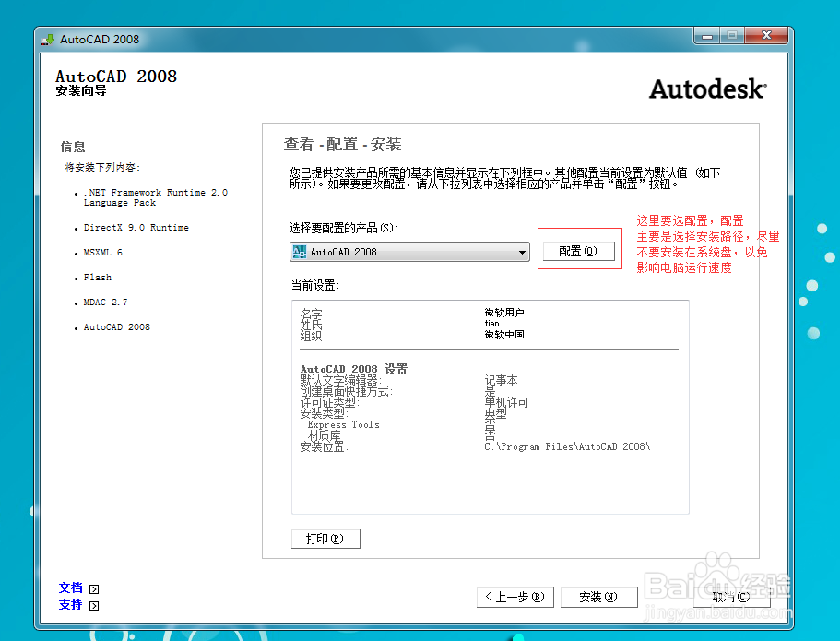Click the '安装位置:' label
840x641 pixels.
325,446
